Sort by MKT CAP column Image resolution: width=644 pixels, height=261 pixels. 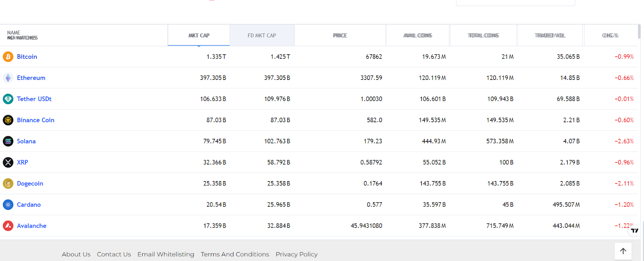click(199, 35)
